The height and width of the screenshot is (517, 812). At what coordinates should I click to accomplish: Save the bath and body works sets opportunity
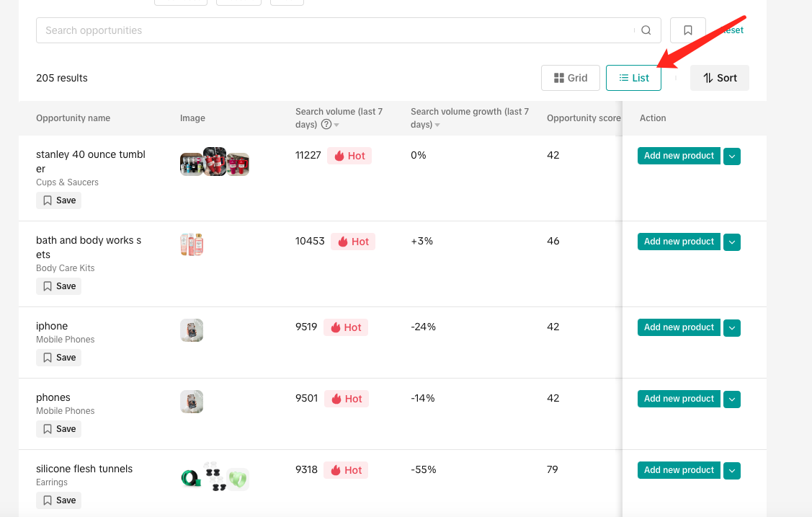[59, 286]
